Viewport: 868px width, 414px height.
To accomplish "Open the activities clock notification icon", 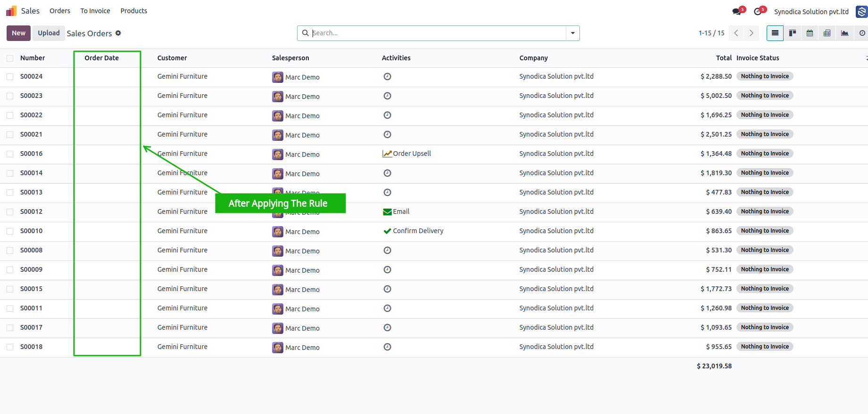I will pyautogui.click(x=759, y=11).
